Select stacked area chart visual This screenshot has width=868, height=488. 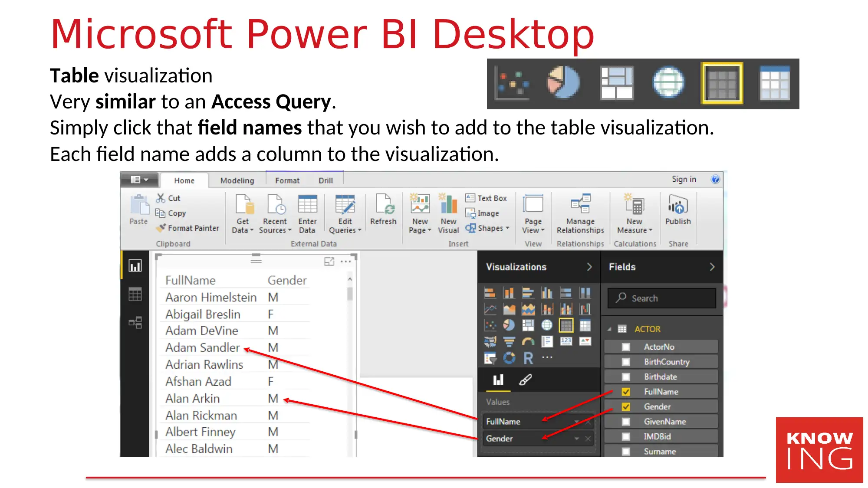pos(528,309)
